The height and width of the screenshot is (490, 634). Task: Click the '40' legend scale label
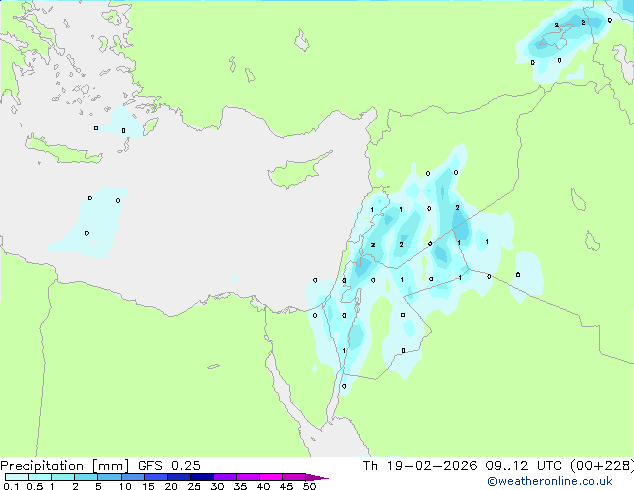263,486
